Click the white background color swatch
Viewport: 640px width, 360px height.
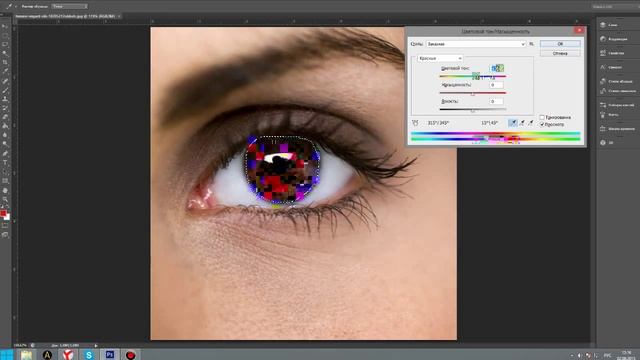point(7,218)
